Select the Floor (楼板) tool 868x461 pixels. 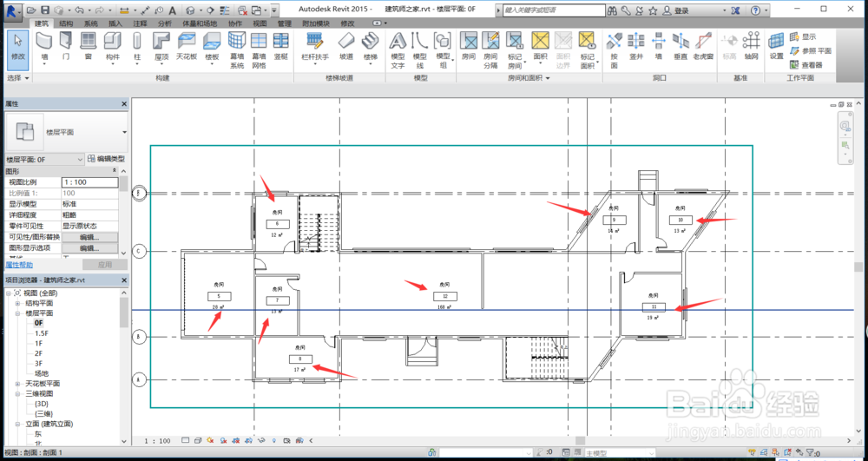tap(212, 47)
